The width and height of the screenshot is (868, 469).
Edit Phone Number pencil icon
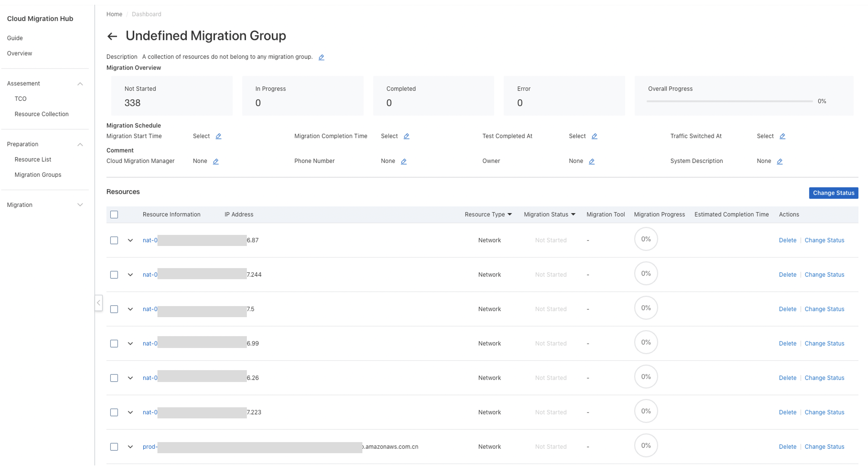404,161
